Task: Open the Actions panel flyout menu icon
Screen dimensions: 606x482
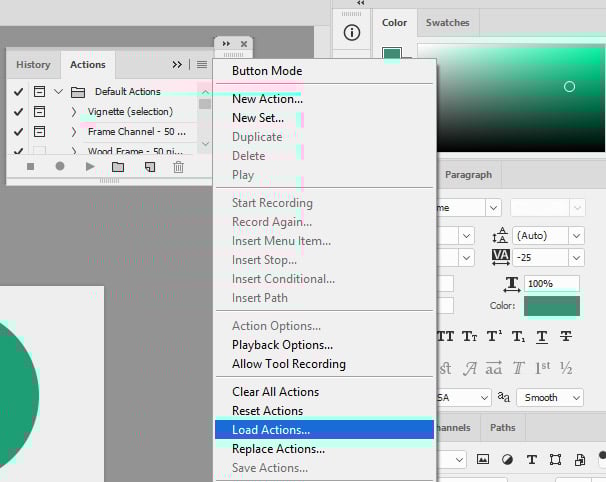Action: pyautogui.click(x=202, y=64)
